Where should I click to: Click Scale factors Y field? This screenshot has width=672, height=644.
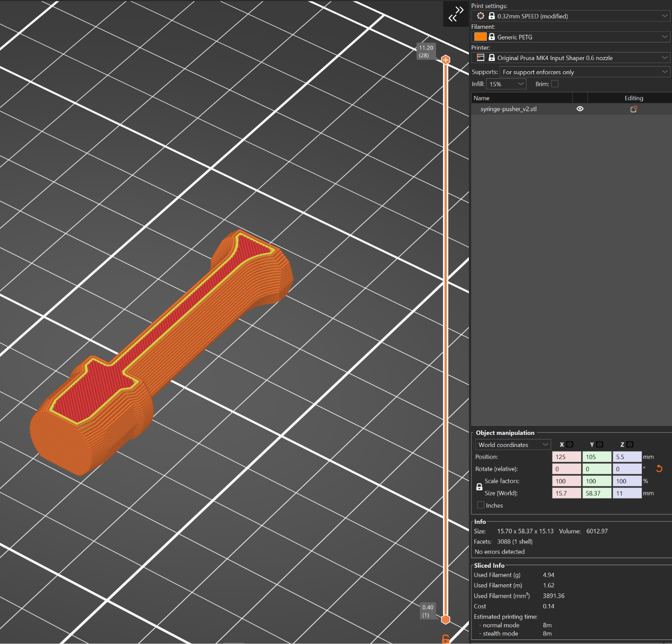pyautogui.click(x=597, y=481)
